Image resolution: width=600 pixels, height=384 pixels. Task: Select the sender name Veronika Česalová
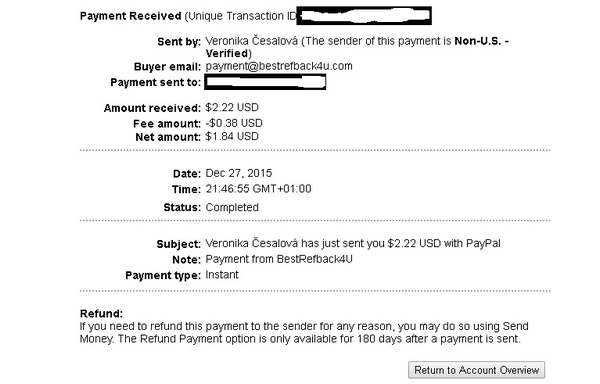(x=251, y=41)
